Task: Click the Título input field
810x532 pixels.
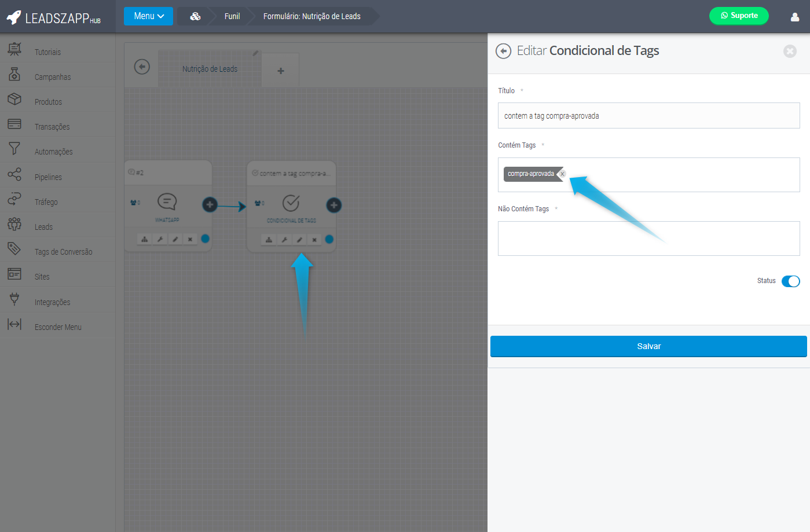Action: [x=648, y=116]
